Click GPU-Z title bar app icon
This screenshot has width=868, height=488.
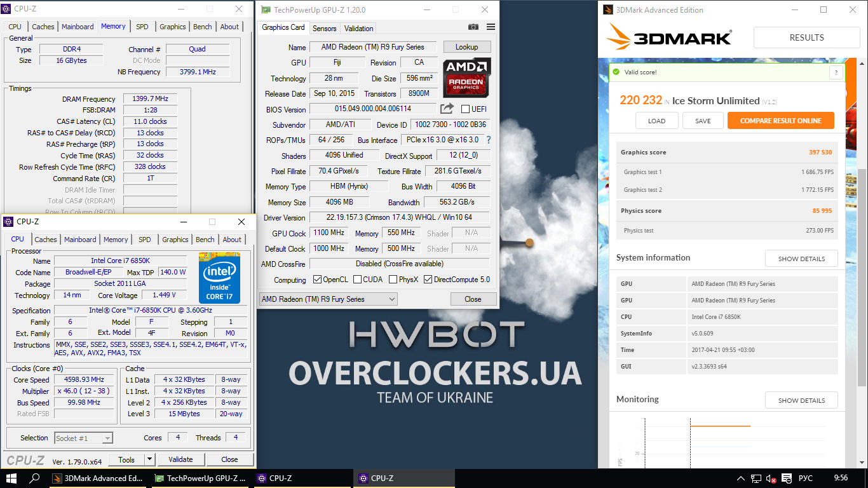265,10
